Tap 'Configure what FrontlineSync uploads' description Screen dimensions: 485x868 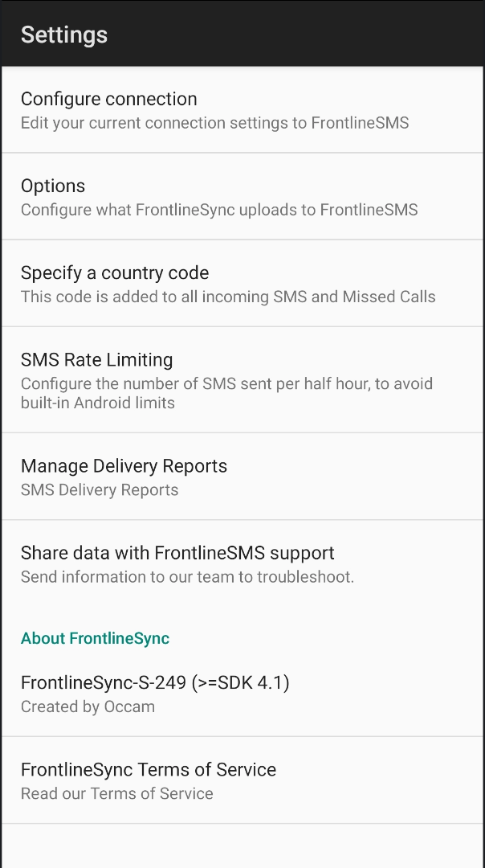pos(218,210)
